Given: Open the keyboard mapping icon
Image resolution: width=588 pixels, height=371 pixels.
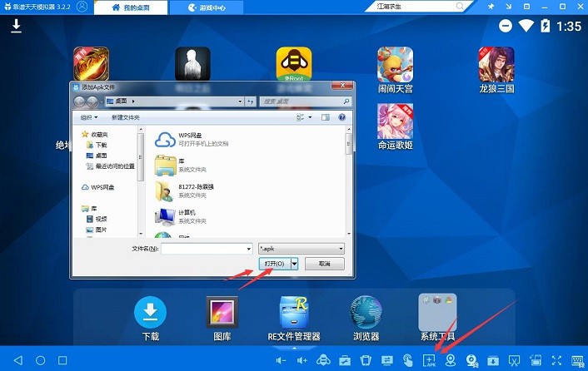Looking at the screenshot, I should click(x=578, y=360).
